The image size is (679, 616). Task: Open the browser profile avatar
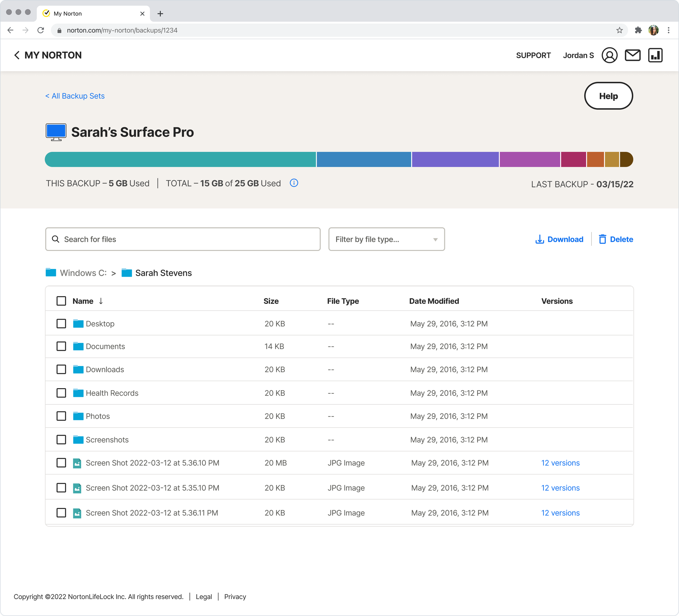click(x=654, y=30)
